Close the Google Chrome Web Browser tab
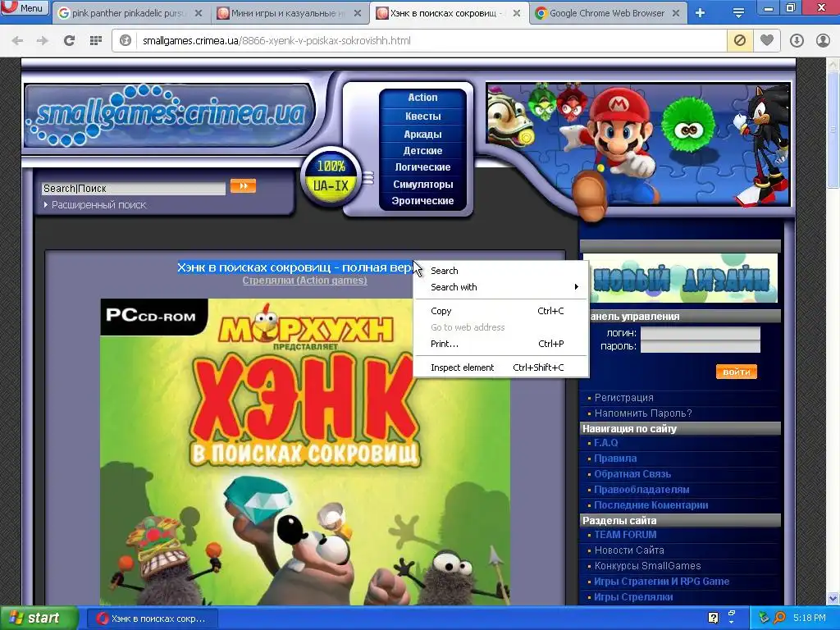The image size is (840, 630). tap(676, 13)
